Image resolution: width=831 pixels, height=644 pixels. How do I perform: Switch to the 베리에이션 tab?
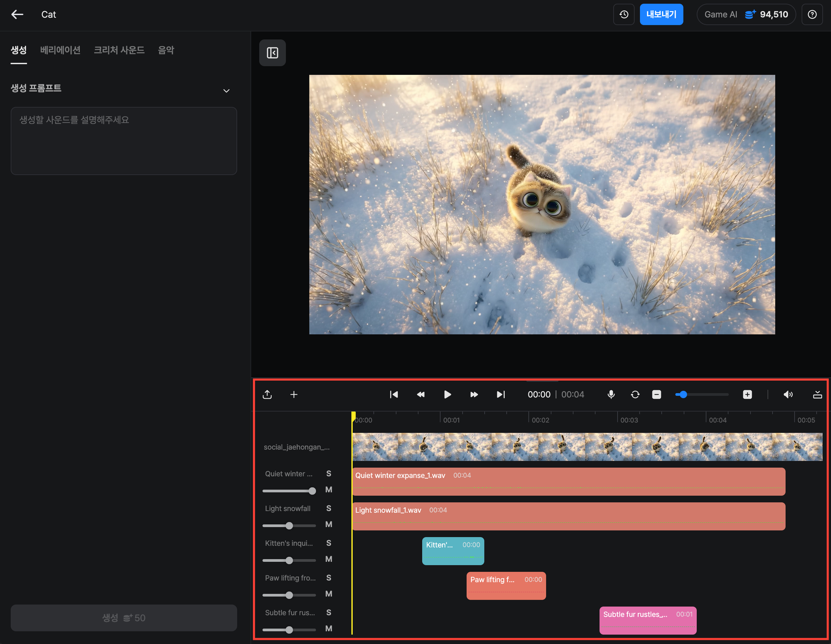point(60,50)
